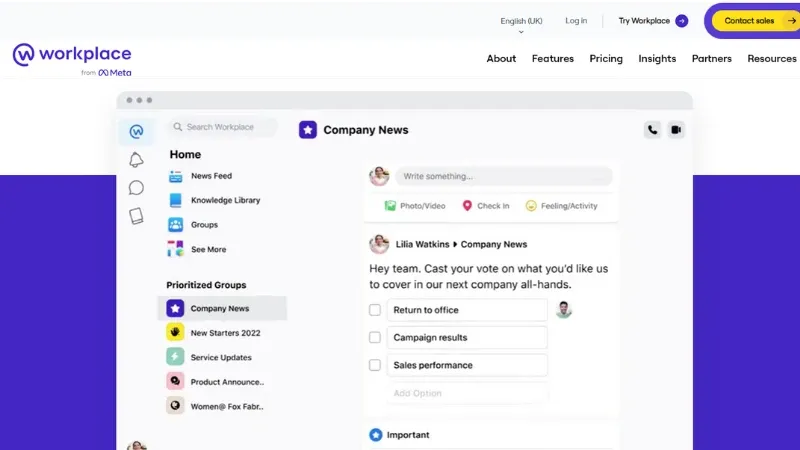Open the chat bubble icon
Viewport: 800px width, 450px height.
136,188
